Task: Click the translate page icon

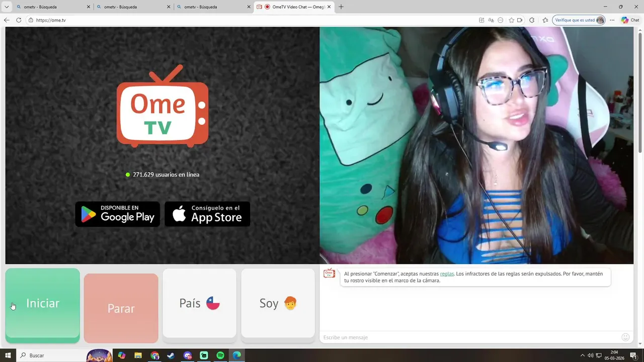Action: coord(491,20)
